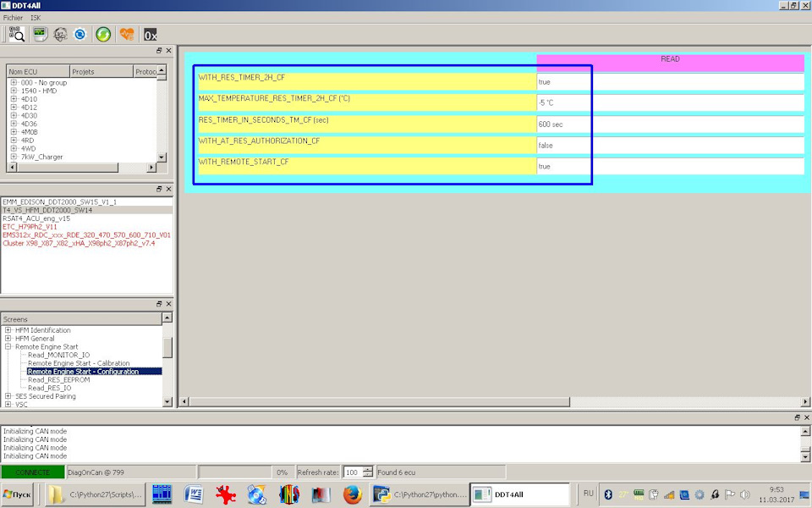Click the Screens panel vertical scrollbar thumb

[x=167, y=348]
